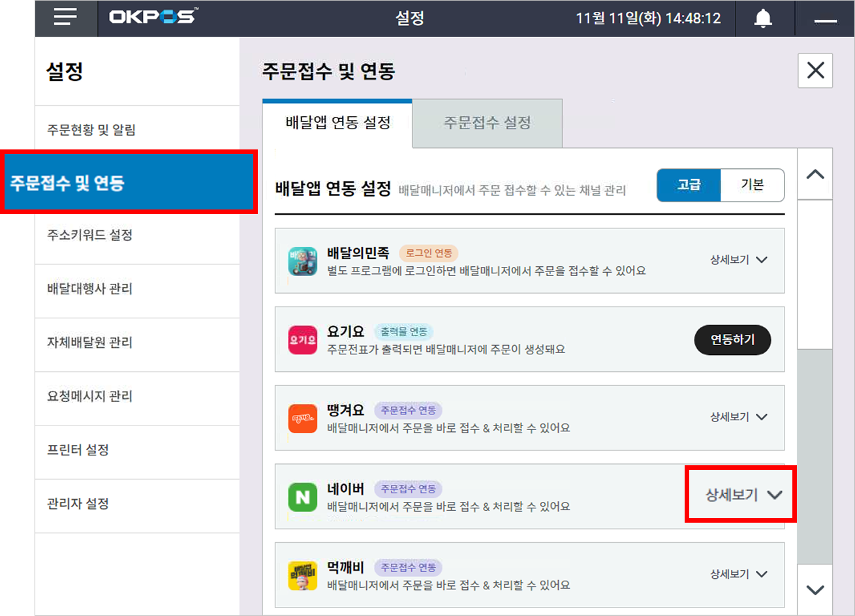Click the Meokkaebi app icon
The image size is (855, 616).
[x=302, y=576]
